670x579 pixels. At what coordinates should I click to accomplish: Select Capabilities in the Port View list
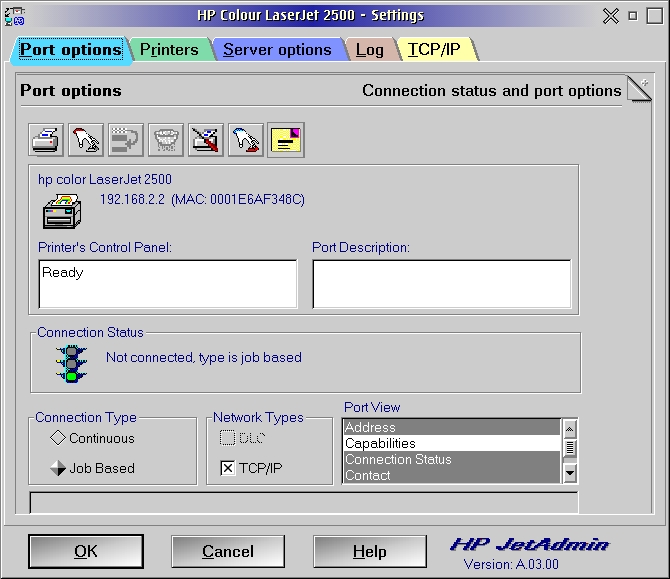[x=452, y=443]
